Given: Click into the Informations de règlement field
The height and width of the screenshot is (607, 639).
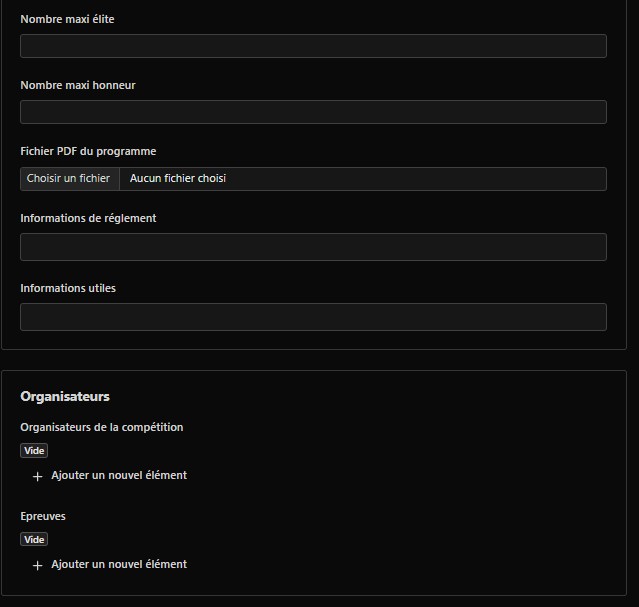Looking at the screenshot, I should (313, 247).
